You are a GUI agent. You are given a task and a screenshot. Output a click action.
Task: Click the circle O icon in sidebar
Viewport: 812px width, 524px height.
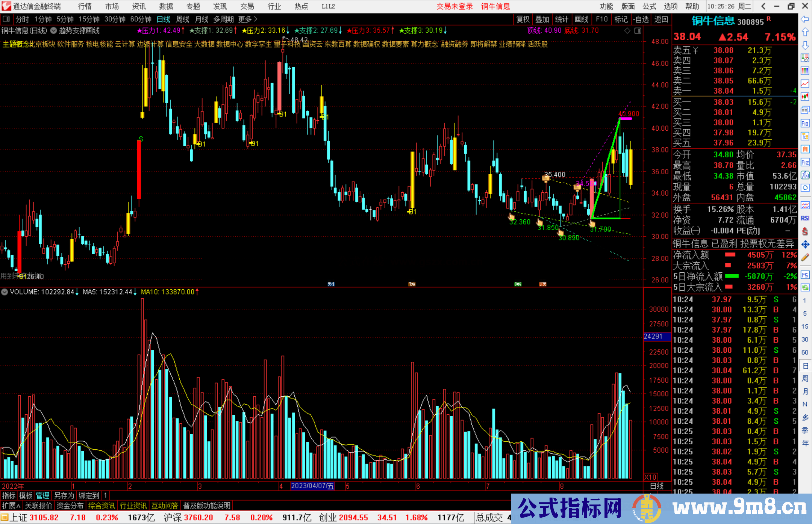coord(805,188)
